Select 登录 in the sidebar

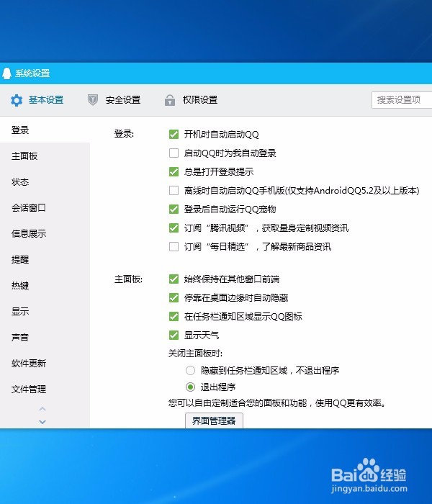(x=20, y=130)
